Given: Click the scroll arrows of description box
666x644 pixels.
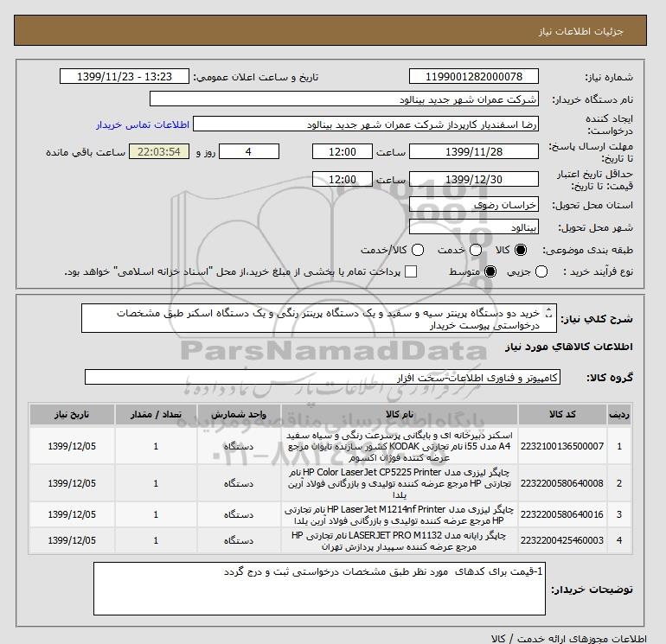Looking at the screenshot, I should point(548,313).
